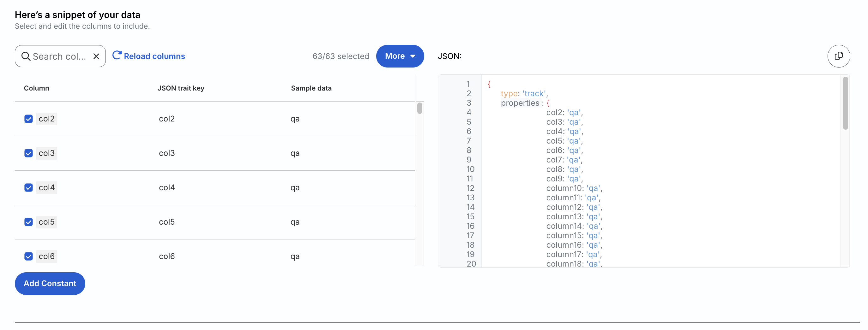This screenshot has height=330, width=868.
Task: Open the More dropdown menu
Action: pyautogui.click(x=400, y=56)
